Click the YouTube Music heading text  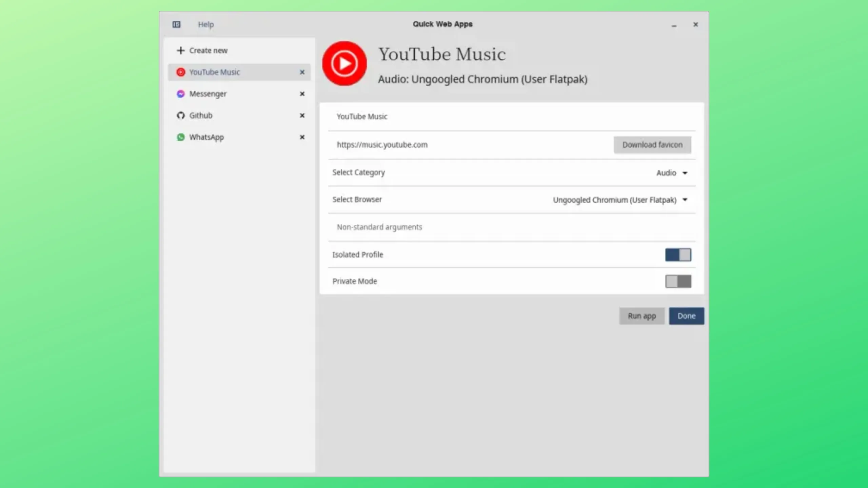[x=442, y=54]
